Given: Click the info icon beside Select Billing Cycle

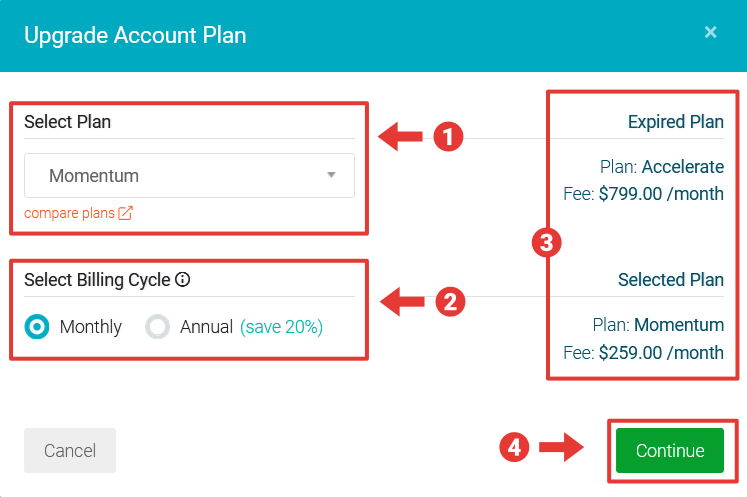Looking at the screenshot, I should (183, 280).
